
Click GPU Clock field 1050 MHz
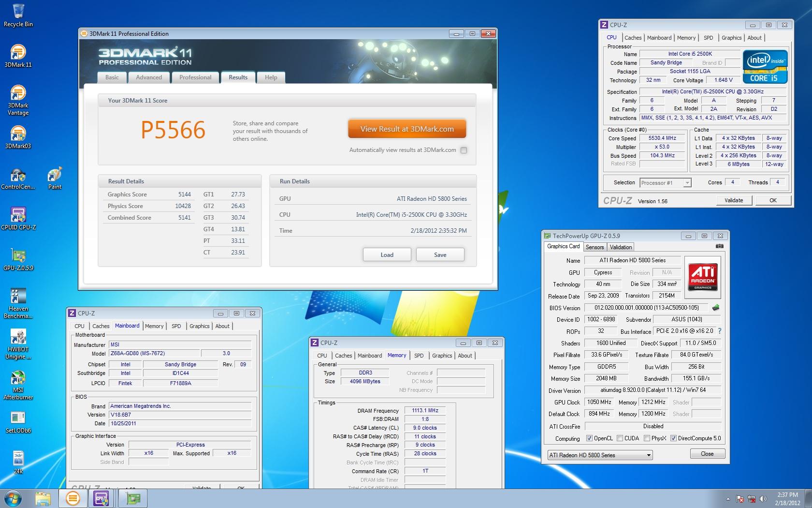599,402
